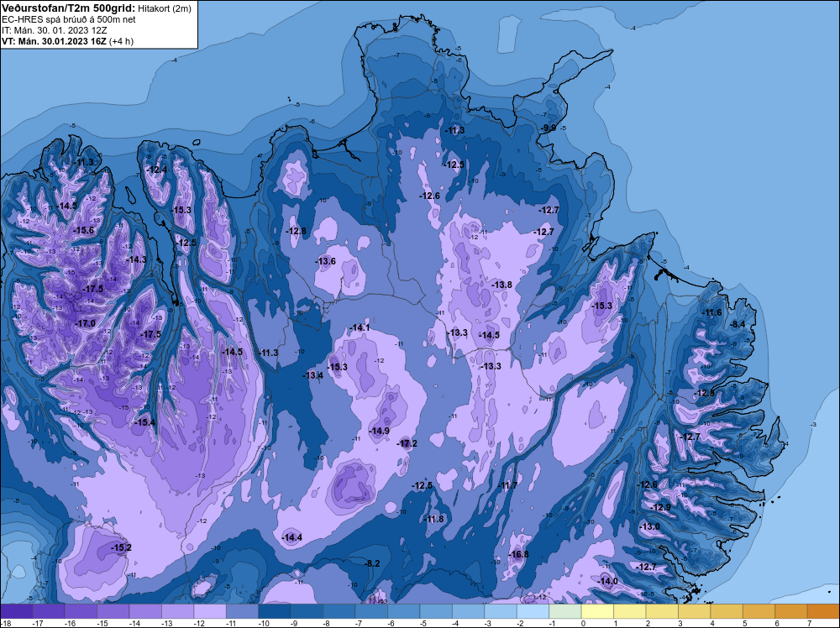This screenshot has height=628, width=840.
Task: Select the legend swatch between -3 and -2
Action: pos(501,611)
